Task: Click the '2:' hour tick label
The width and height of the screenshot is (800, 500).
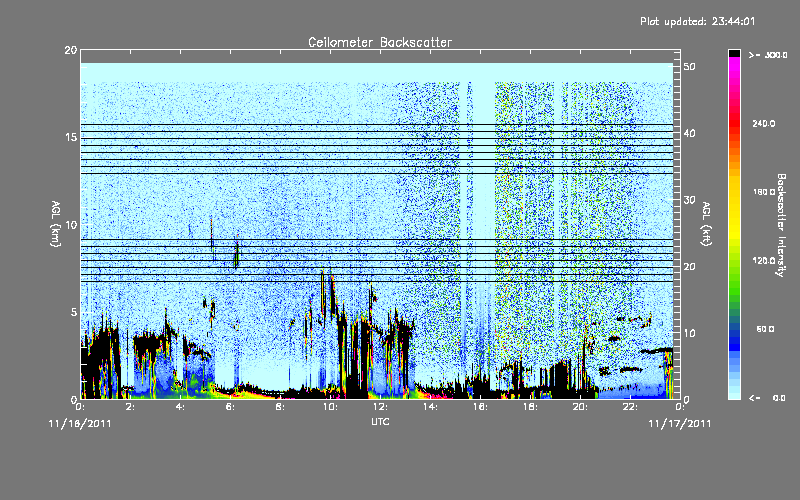Action: 130,407
